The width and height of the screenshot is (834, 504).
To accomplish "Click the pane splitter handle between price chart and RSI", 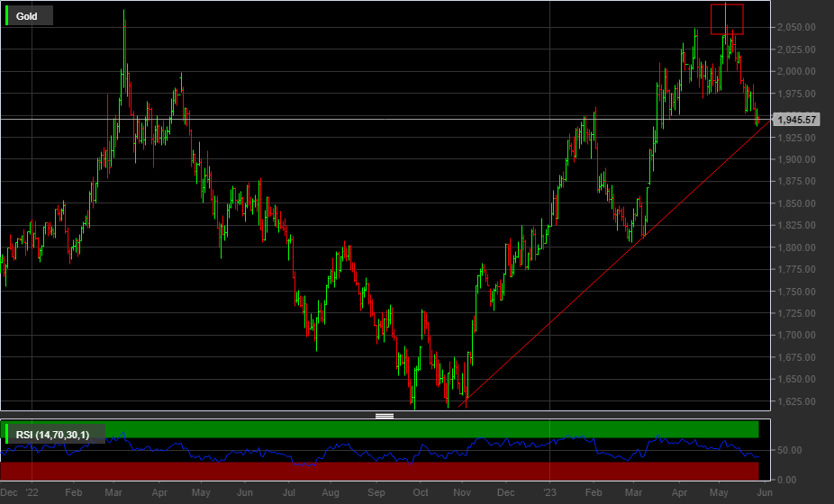I will tap(385, 416).
